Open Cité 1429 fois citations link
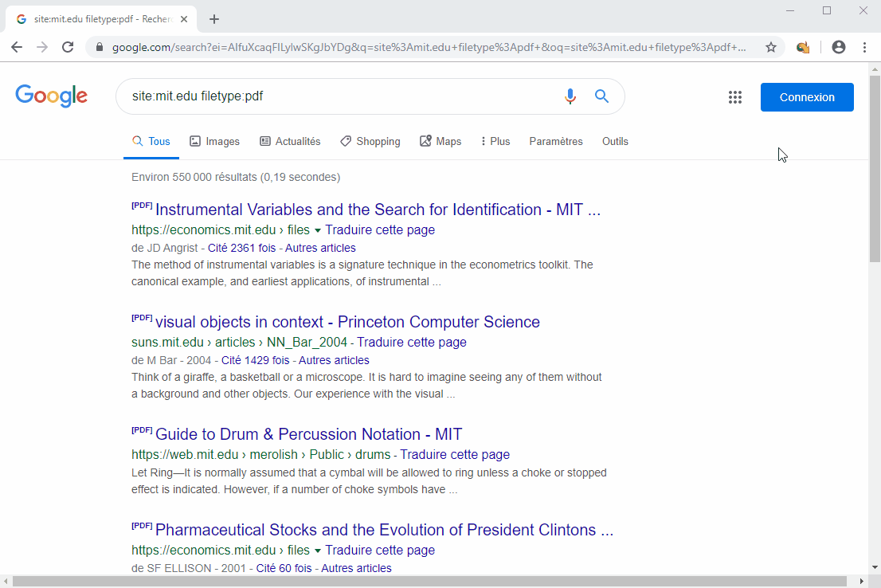This screenshot has width=881, height=588. [255, 360]
